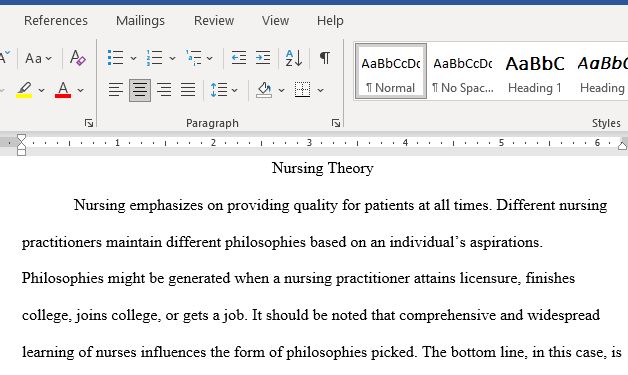Click the Decrease Indent icon
The image size is (628, 375).
click(239, 58)
